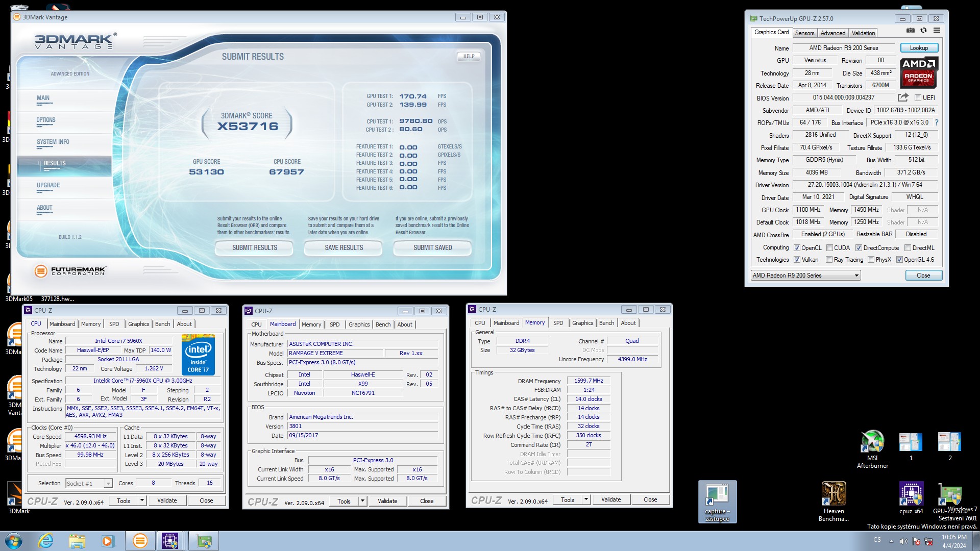
Task: Open Advanced tab in GPU-Z
Action: click(832, 33)
